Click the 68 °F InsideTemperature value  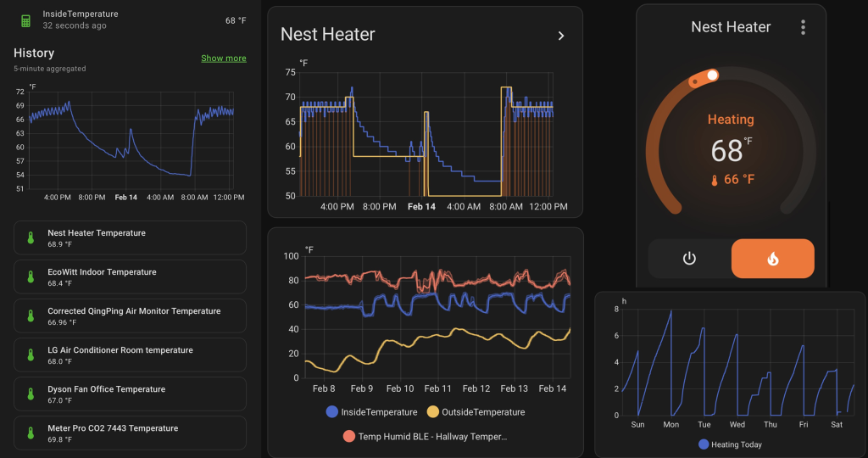(236, 20)
